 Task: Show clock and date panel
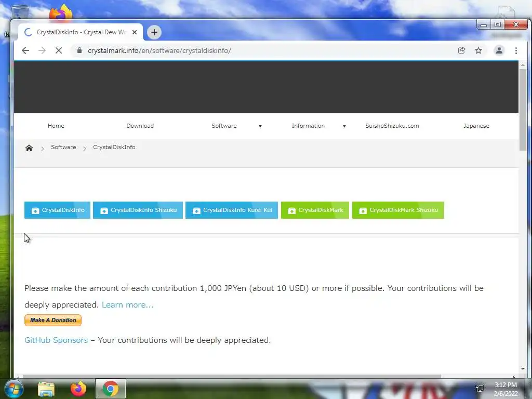click(x=506, y=389)
